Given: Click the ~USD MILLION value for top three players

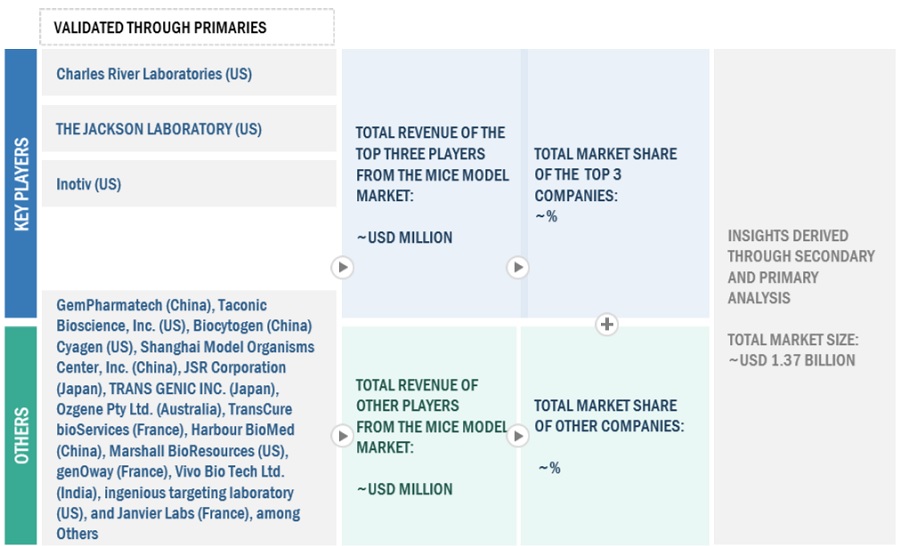Looking at the screenshot, I should pos(404,238).
